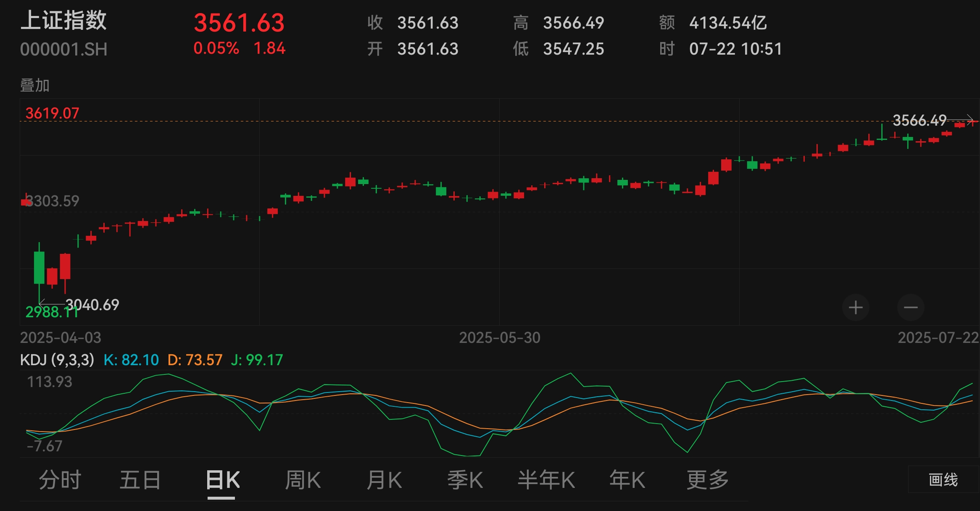The image size is (980, 511).
Task: Click the 2025-04-03 date label
Action: click(61, 337)
